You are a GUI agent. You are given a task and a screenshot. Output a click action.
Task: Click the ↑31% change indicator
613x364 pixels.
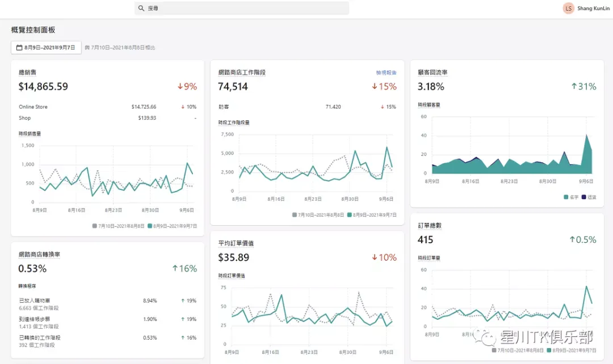583,86
